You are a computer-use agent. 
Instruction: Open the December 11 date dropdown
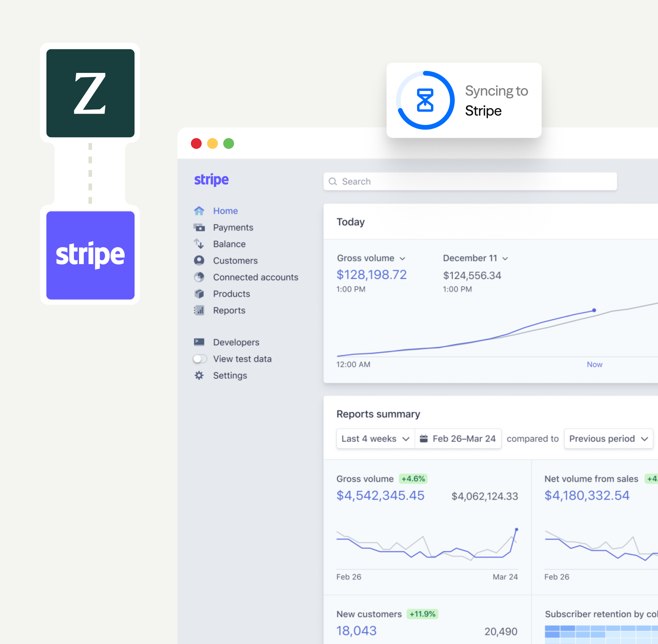(x=475, y=258)
